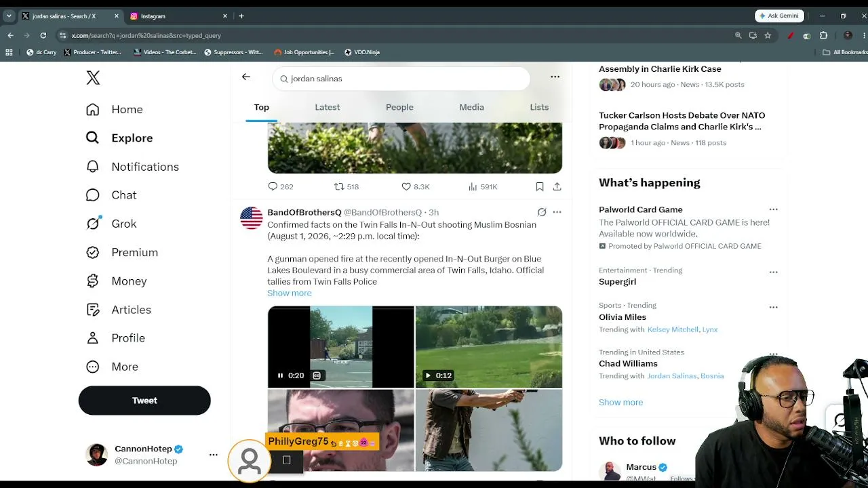
Task: Click the X logo in the sidebar
Action: [x=93, y=78]
